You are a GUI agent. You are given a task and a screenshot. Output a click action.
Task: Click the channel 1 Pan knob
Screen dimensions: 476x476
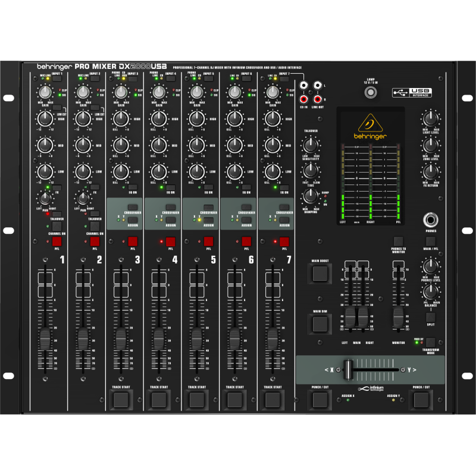[44, 199]
